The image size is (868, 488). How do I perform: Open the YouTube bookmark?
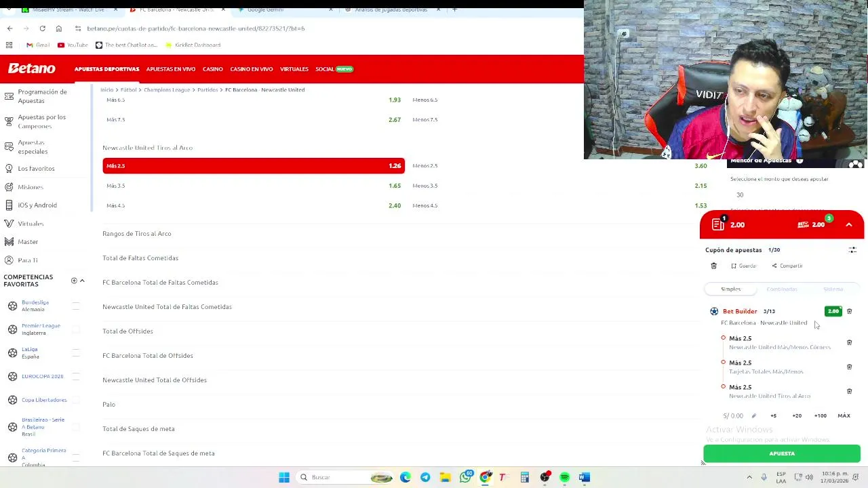coord(73,45)
